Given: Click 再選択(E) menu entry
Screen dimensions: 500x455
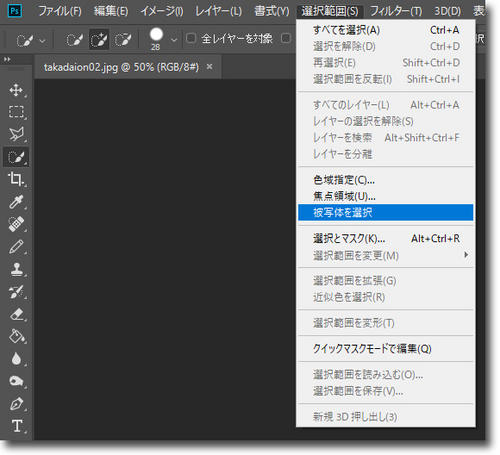Looking at the screenshot, I should (386, 63).
